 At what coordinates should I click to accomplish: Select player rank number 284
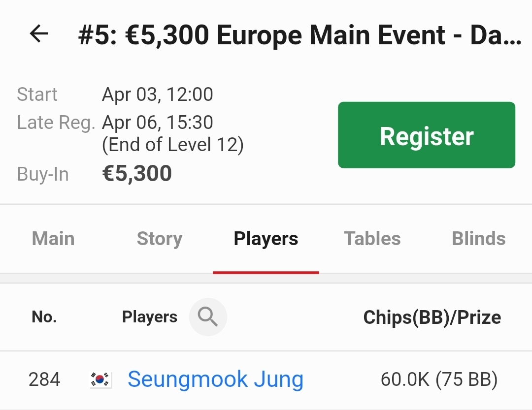click(44, 380)
